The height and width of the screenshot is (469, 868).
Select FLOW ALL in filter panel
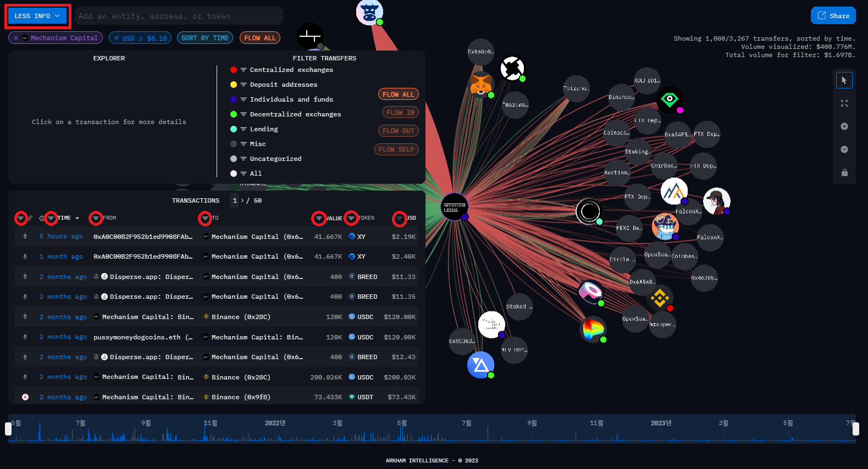398,94
